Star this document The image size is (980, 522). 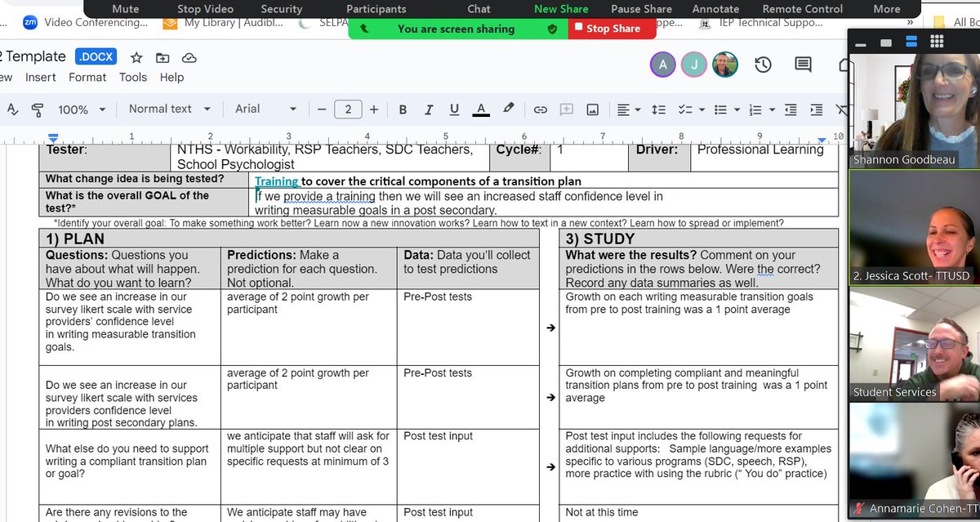coord(136,57)
